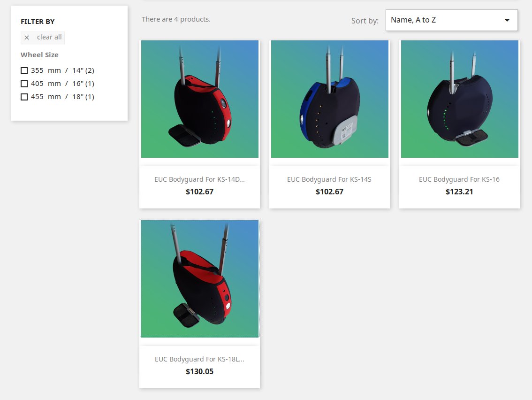Tick the 455 mm / 18" checkbox
532x400 pixels.
tap(24, 97)
